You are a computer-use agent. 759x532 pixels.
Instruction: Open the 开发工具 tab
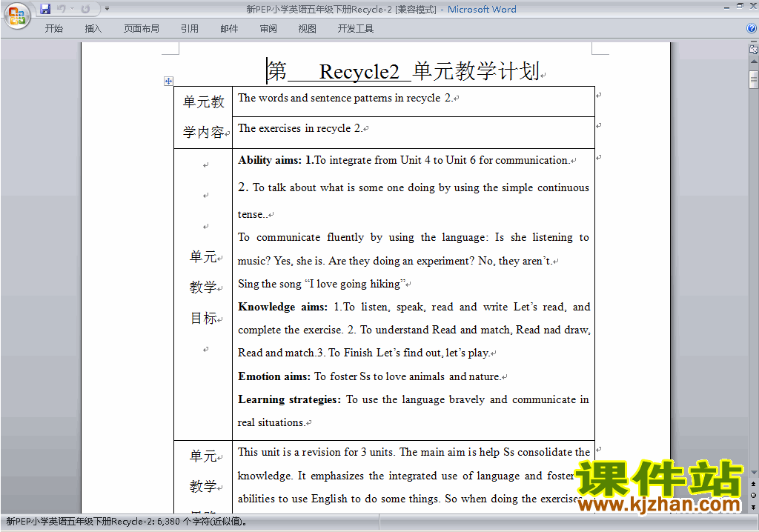[355, 29]
